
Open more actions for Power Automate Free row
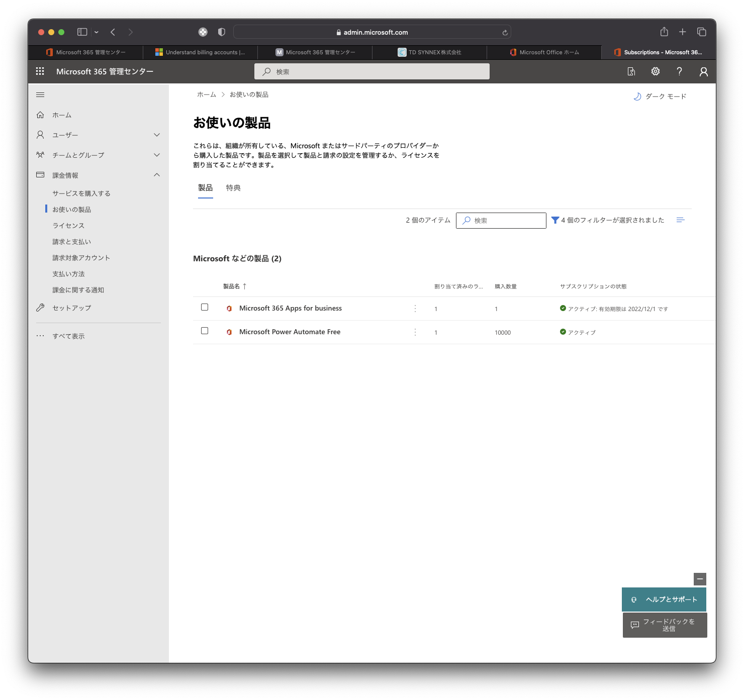[x=415, y=332]
